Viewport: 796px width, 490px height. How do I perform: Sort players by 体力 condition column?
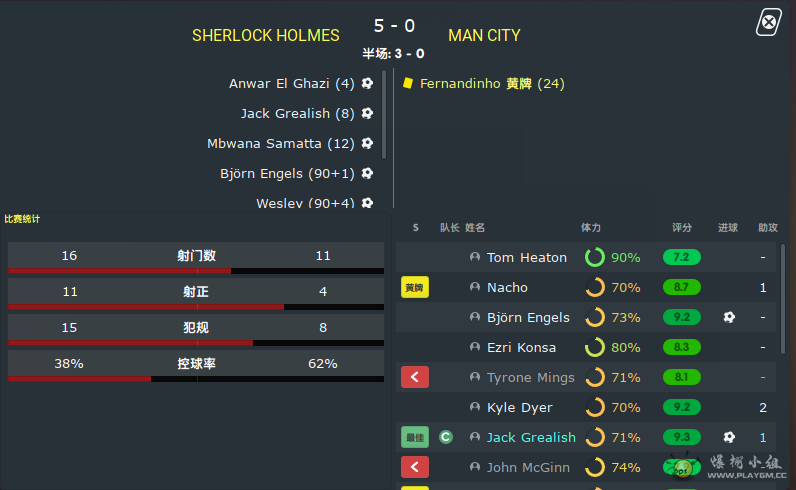coord(591,228)
